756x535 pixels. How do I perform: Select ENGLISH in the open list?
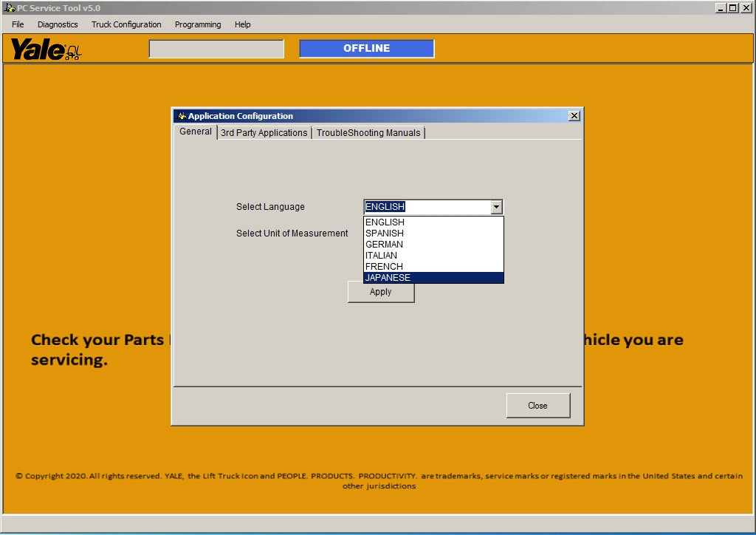pos(385,222)
